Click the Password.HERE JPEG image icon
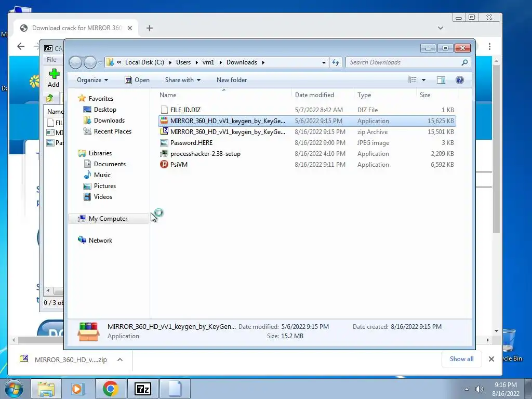The width and height of the screenshot is (532, 399). click(x=164, y=143)
